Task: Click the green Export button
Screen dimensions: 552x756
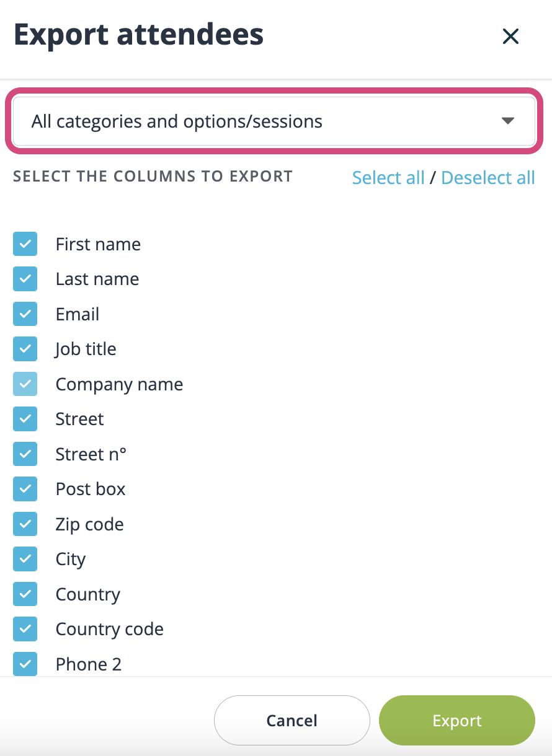Action: 456,720
